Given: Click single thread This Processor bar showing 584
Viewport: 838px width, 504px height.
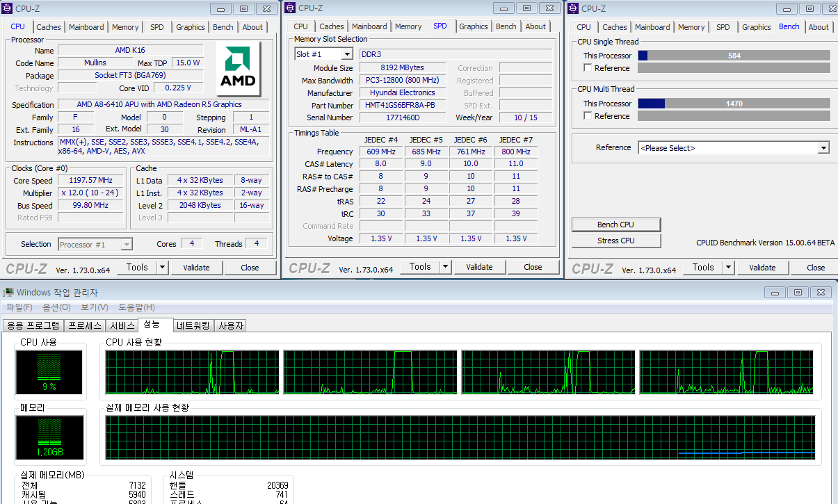Looking at the screenshot, I should tap(734, 56).
